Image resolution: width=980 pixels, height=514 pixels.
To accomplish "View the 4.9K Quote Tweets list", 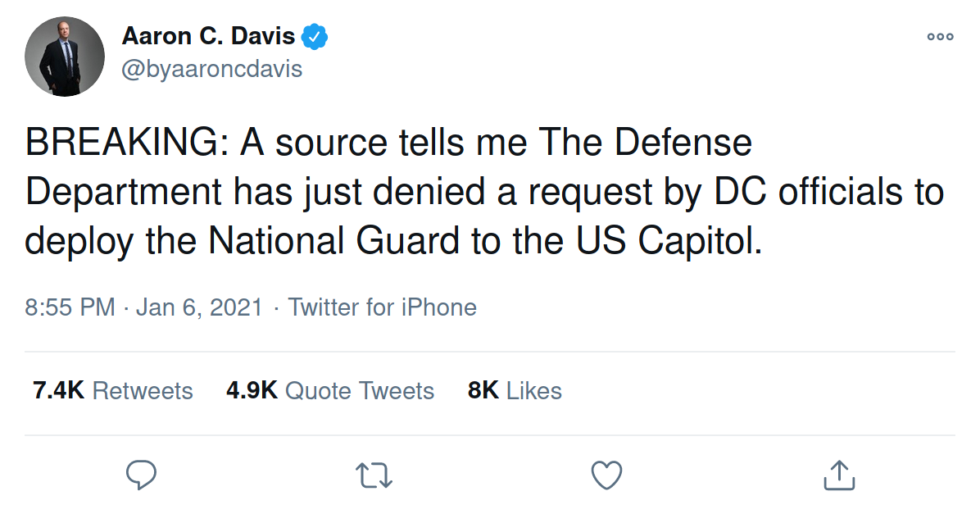I will coord(330,391).
